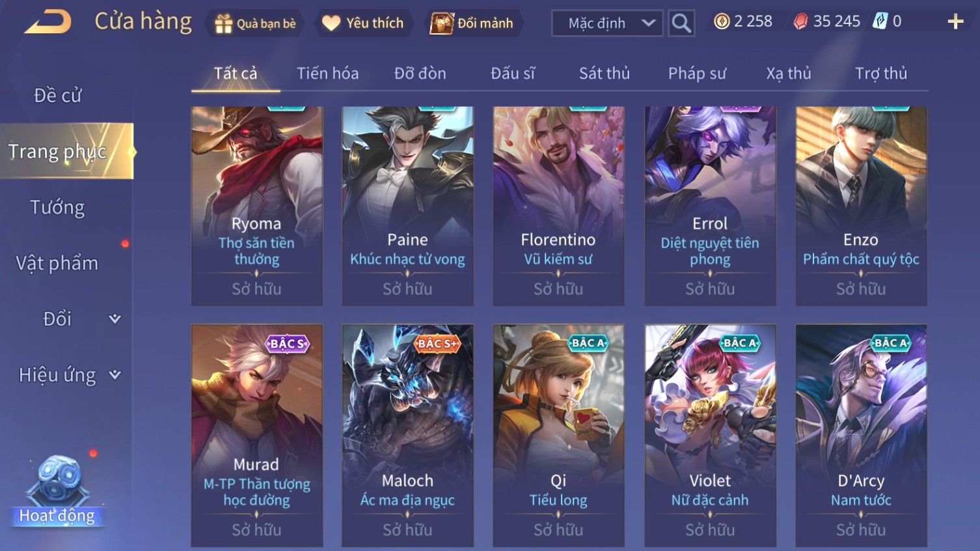Open Vật phẩm sidebar item
The image size is (980, 551).
57,263
